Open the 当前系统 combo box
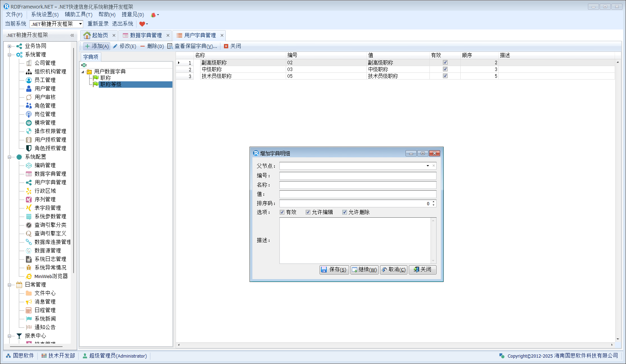This screenshot has width=626, height=364. pyautogui.click(x=81, y=24)
